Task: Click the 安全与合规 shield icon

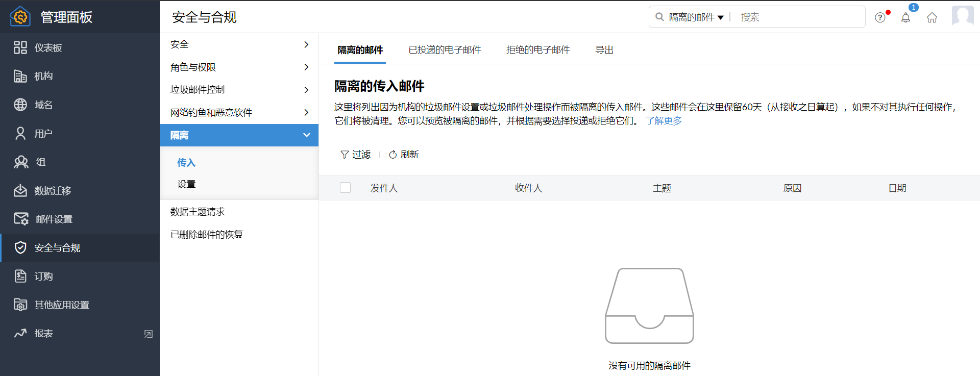Action: point(20,247)
